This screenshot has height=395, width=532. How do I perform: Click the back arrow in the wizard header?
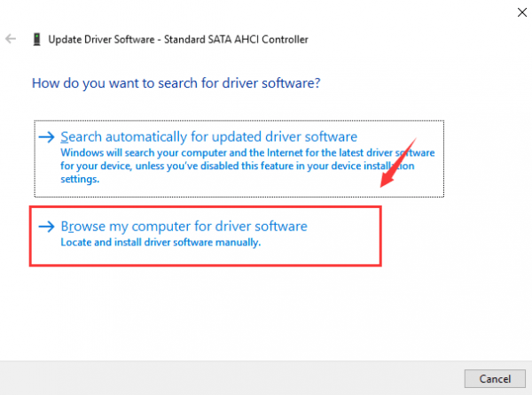[x=11, y=39]
